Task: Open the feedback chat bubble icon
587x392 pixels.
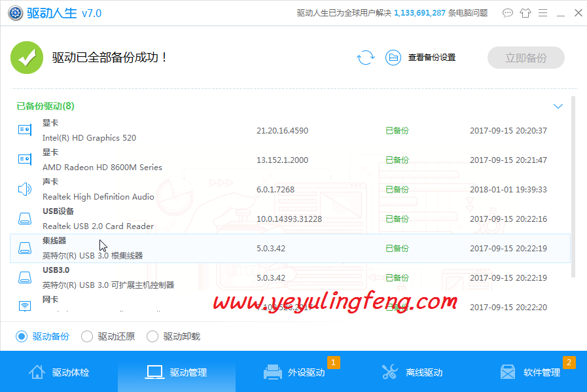Action: (x=508, y=13)
